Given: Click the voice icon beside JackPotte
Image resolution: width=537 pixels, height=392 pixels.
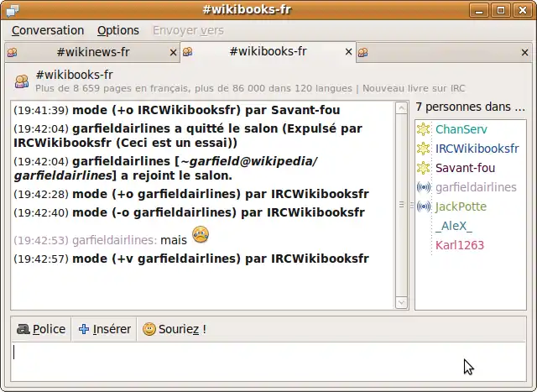Looking at the screenshot, I should pos(424,206).
